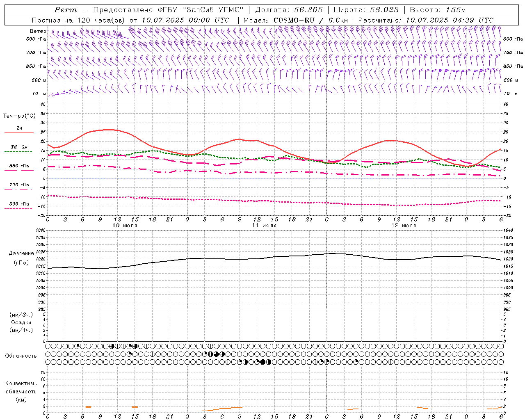
Task: Click the 'Давление' pressure panel label
Action: point(21,253)
